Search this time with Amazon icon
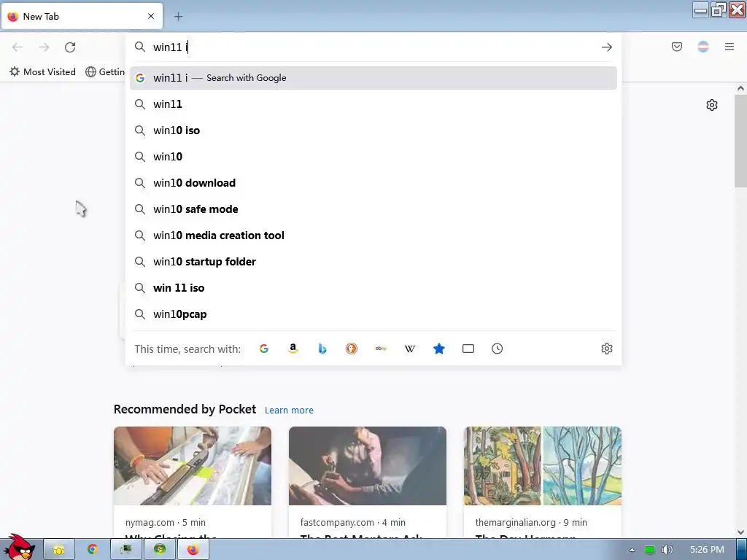This screenshot has width=747, height=560. (x=293, y=349)
